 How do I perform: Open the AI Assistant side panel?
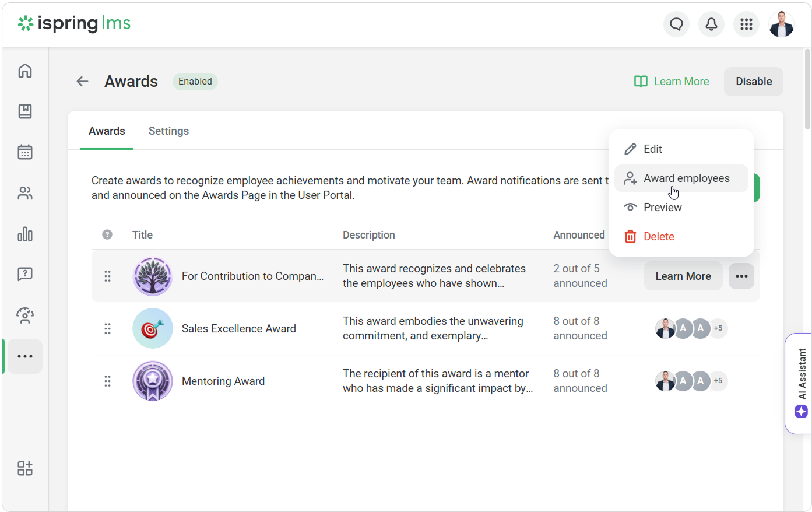pos(801,383)
